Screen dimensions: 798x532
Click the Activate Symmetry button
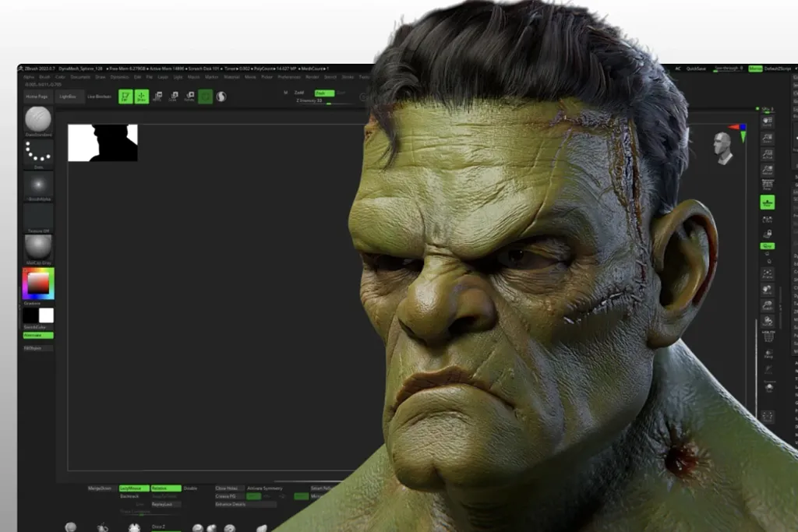(x=265, y=488)
